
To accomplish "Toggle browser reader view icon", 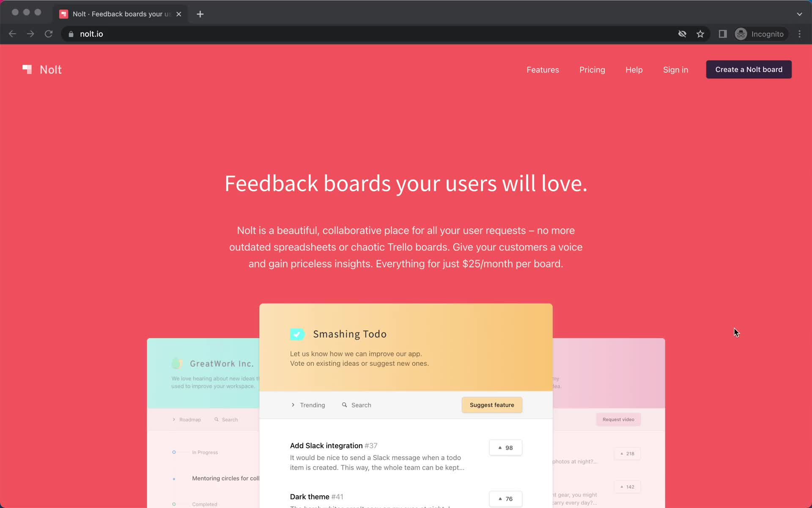I will click(723, 34).
